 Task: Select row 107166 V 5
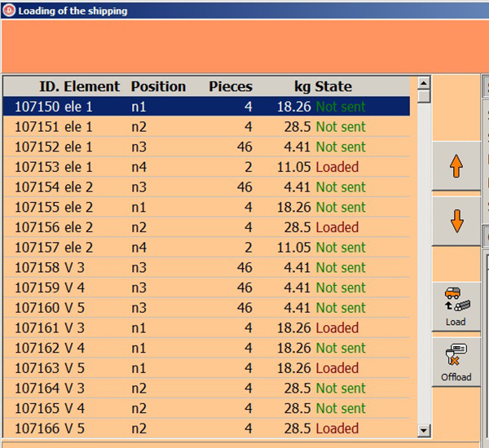point(206,428)
